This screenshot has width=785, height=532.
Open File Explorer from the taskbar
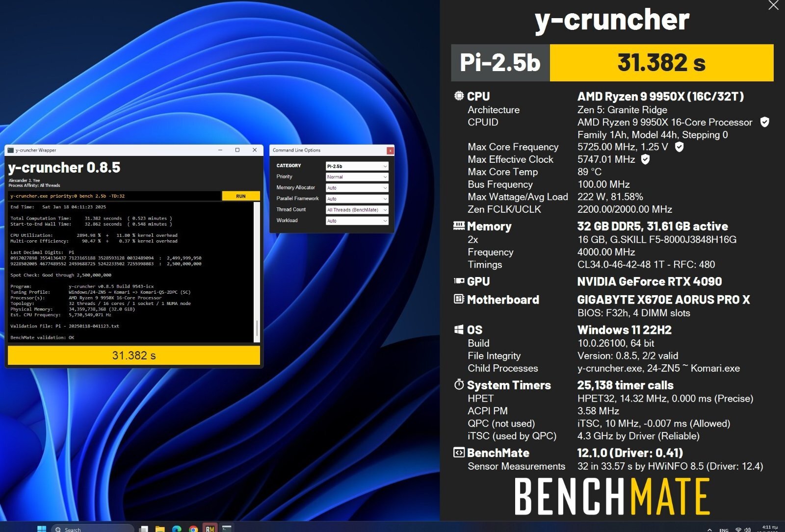pyautogui.click(x=160, y=529)
